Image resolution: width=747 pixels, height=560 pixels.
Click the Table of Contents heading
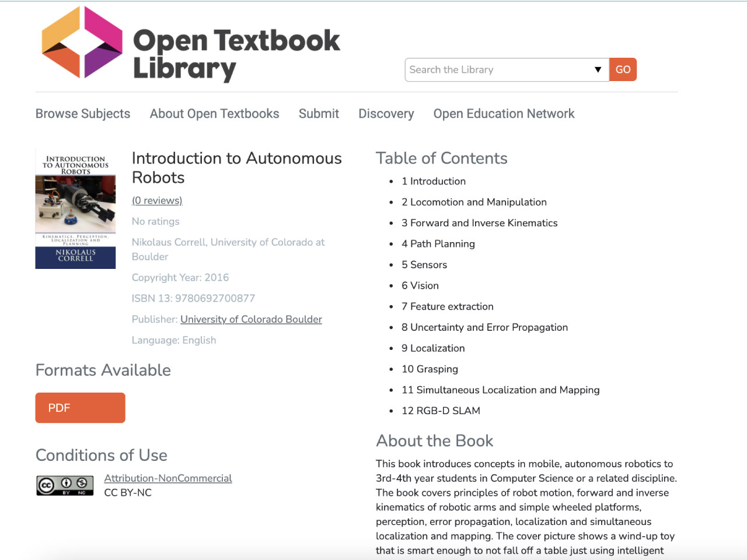(x=442, y=158)
